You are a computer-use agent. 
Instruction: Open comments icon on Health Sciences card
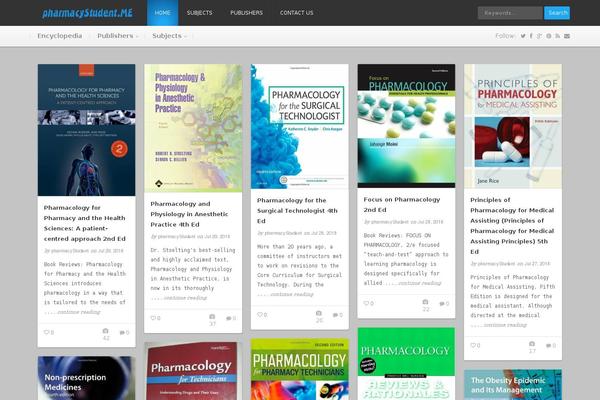(122, 333)
